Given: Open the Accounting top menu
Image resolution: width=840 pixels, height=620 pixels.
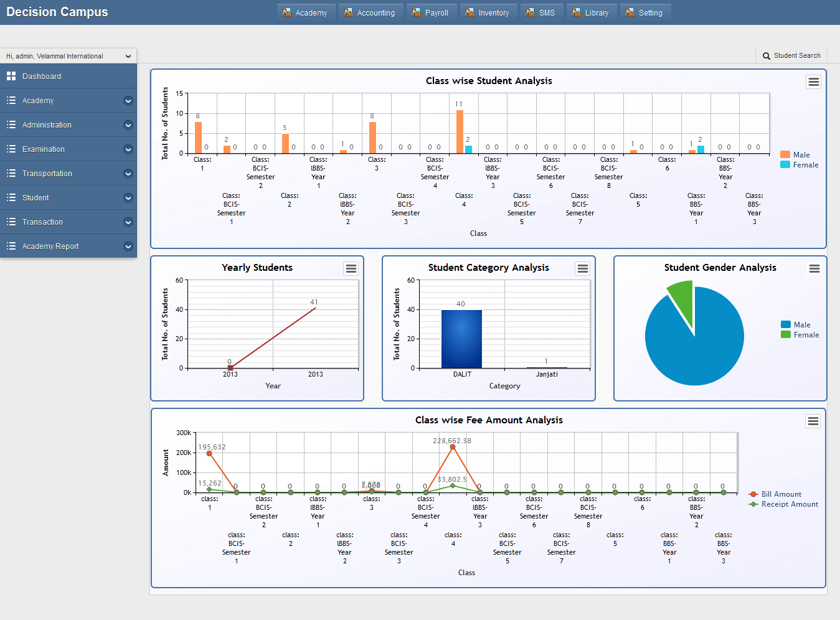Looking at the screenshot, I should pos(369,12).
